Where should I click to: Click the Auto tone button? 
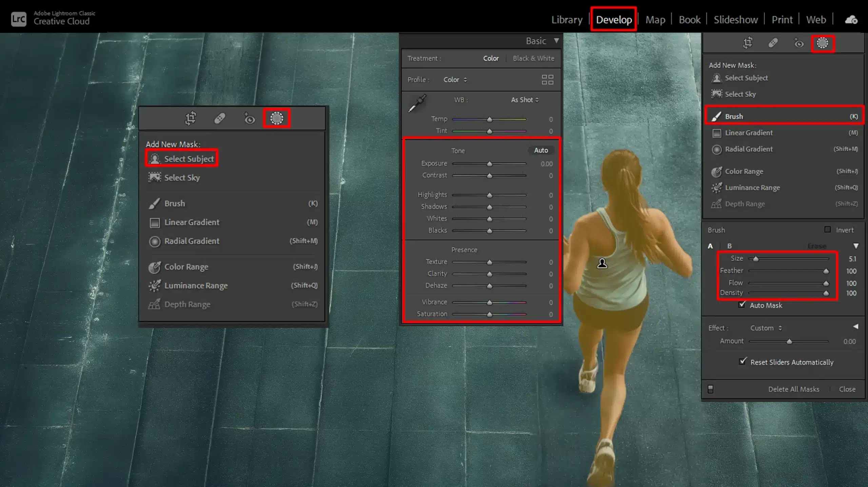click(x=541, y=150)
